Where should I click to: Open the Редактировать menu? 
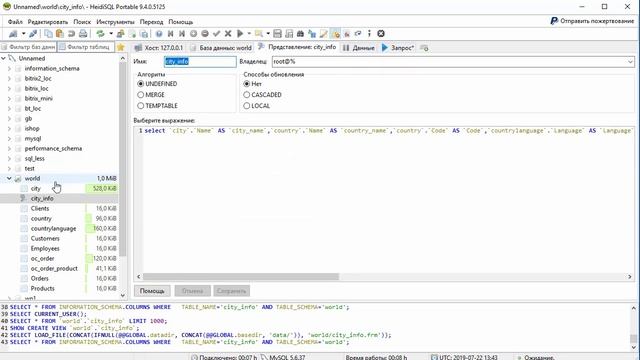(x=48, y=22)
